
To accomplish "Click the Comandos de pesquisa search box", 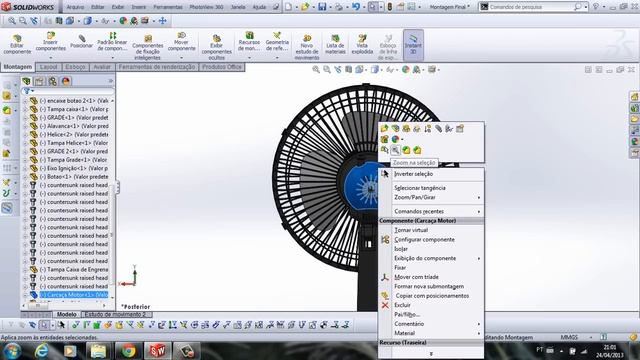I will (531, 7).
